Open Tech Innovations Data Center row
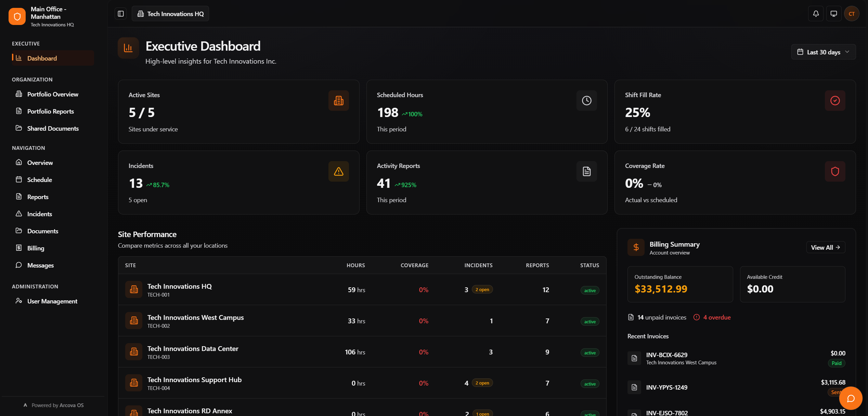Viewport: 868px width, 416px height. (x=362, y=352)
